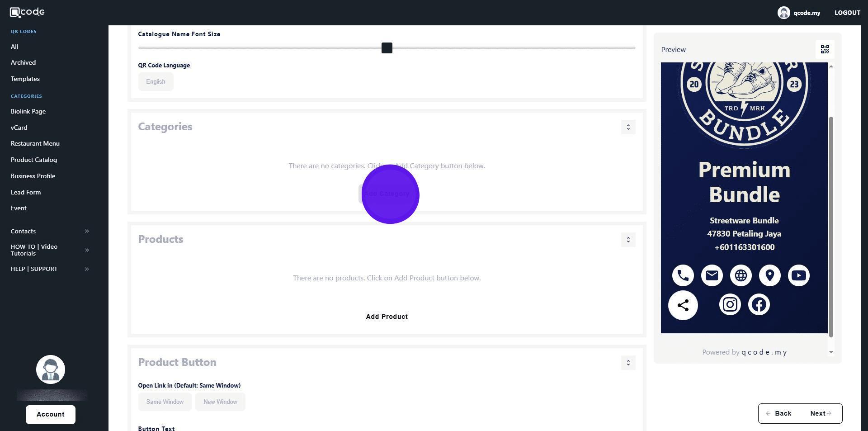This screenshot has height=431, width=868.
Task: Click the Catalogue Name Font Size slider handle
Action: click(387, 48)
